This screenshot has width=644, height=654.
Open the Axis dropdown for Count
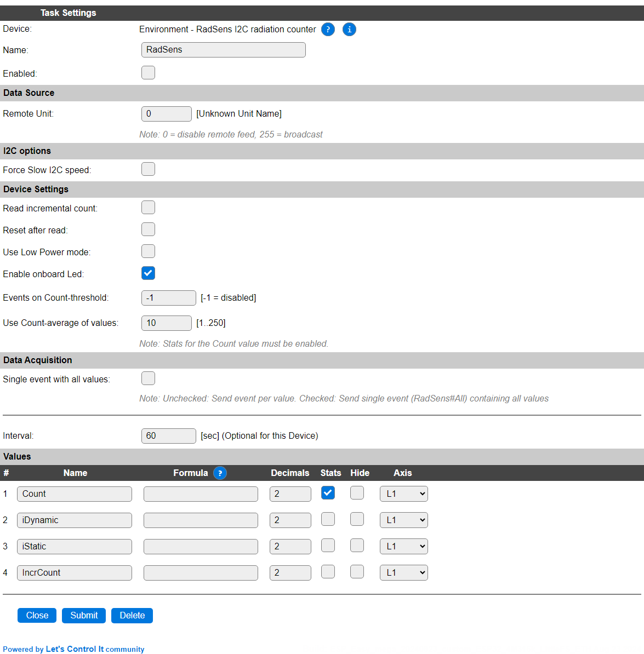(403, 494)
